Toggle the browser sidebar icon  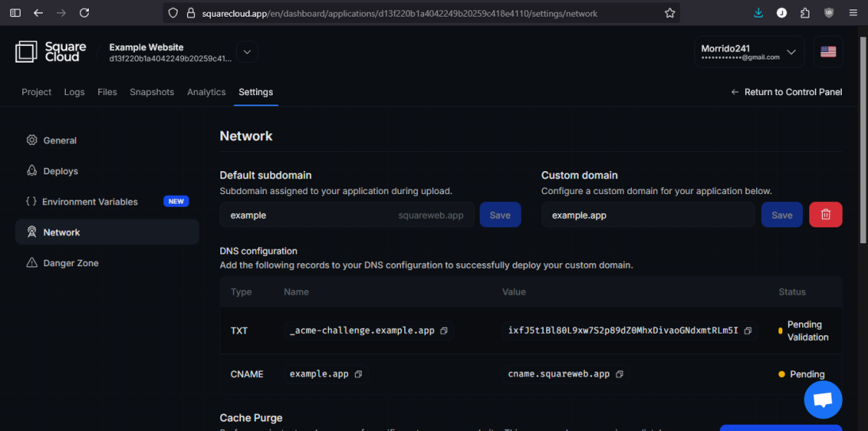16,13
